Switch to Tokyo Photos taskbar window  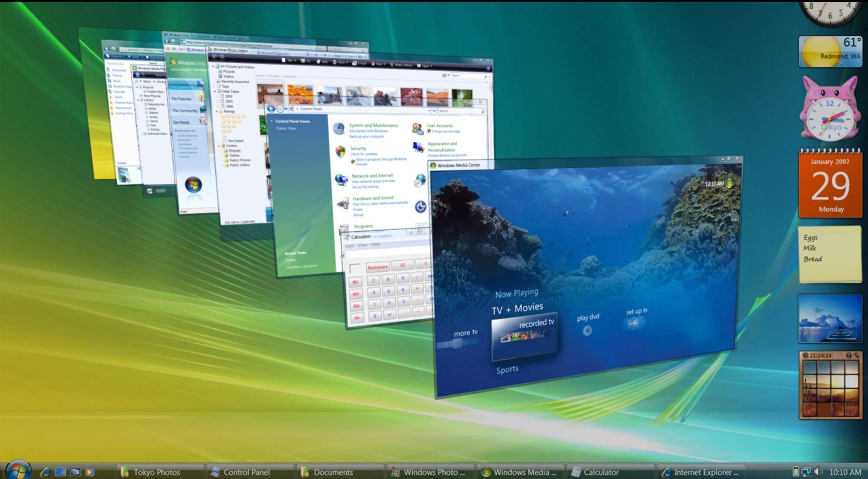pos(156,472)
